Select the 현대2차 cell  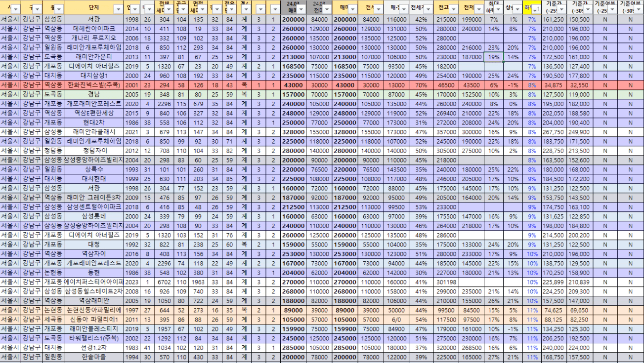tap(93, 122)
